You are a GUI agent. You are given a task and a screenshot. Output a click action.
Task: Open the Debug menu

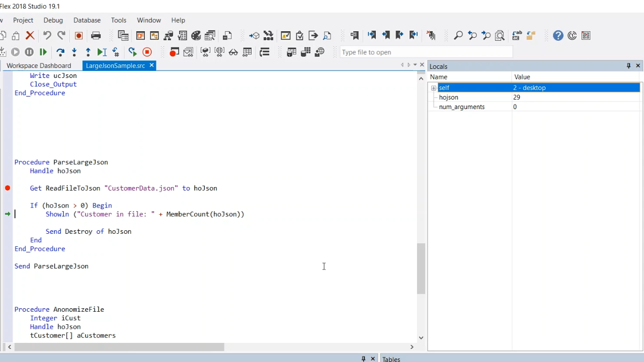pos(53,20)
